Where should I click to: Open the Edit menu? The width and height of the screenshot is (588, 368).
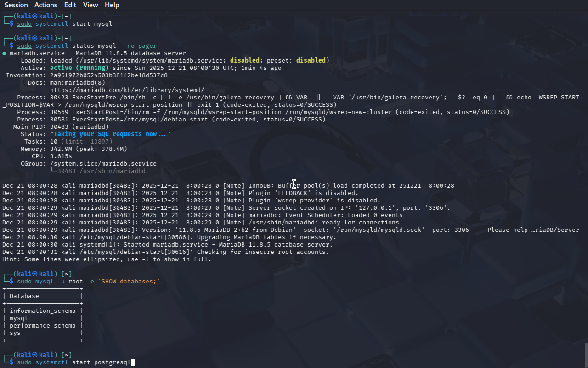[x=70, y=5]
